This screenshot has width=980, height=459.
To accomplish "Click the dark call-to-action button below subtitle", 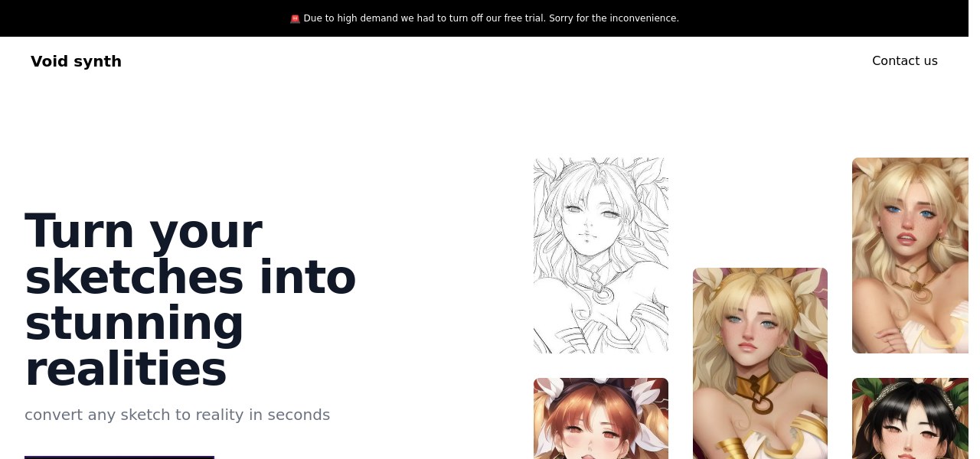I will [119, 457].
